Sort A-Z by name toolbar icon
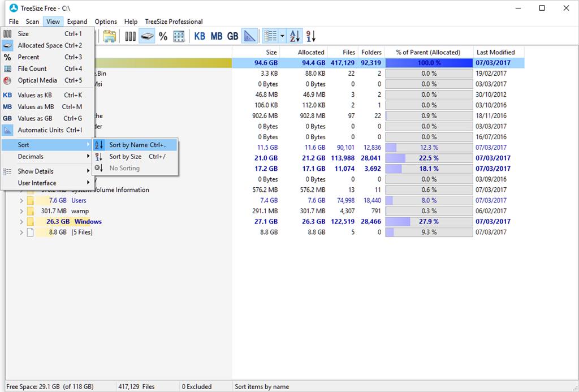 [x=295, y=36]
